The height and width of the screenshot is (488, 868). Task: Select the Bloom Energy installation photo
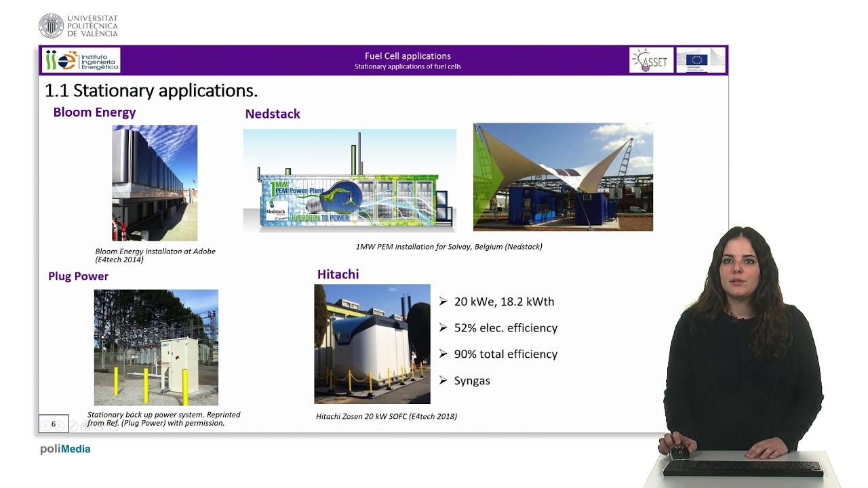(x=155, y=183)
